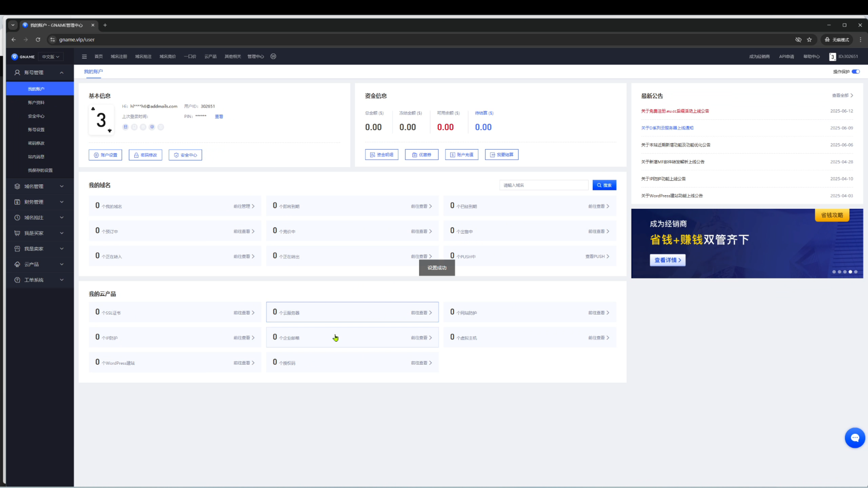Reload the page in browser
The width and height of the screenshot is (868, 488).
pos(38,40)
